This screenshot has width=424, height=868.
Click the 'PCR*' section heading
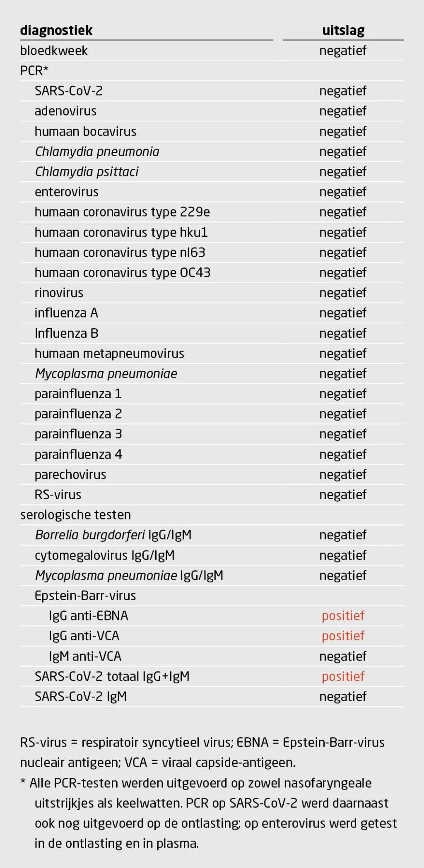pyautogui.click(x=34, y=71)
